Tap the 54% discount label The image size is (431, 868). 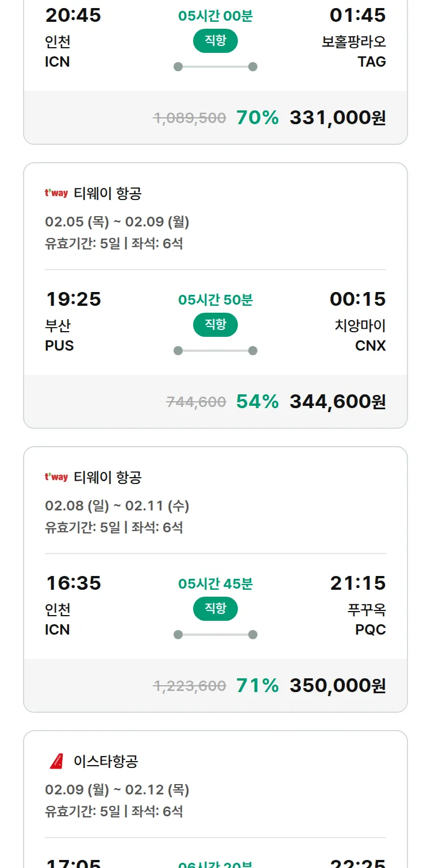[257, 402]
